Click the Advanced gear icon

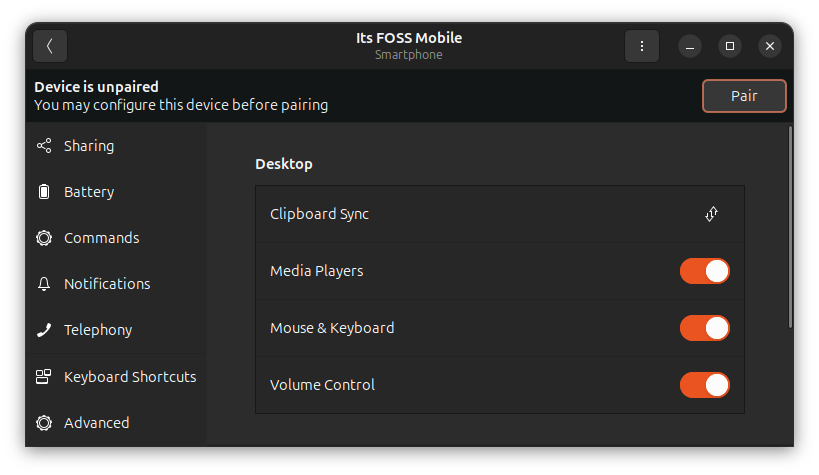[x=44, y=423]
